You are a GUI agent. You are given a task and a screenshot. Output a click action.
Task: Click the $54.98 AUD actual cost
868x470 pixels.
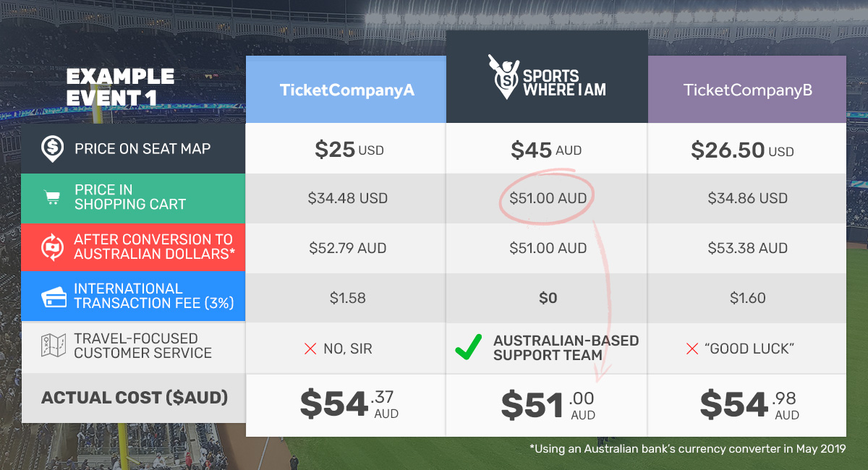tap(749, 405)
